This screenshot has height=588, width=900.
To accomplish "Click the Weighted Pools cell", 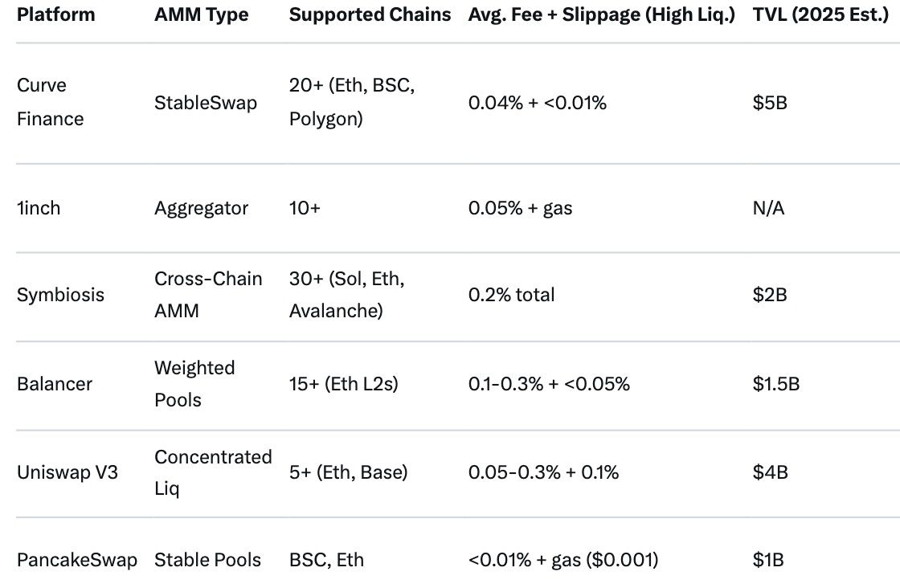I will coord(194,383).
